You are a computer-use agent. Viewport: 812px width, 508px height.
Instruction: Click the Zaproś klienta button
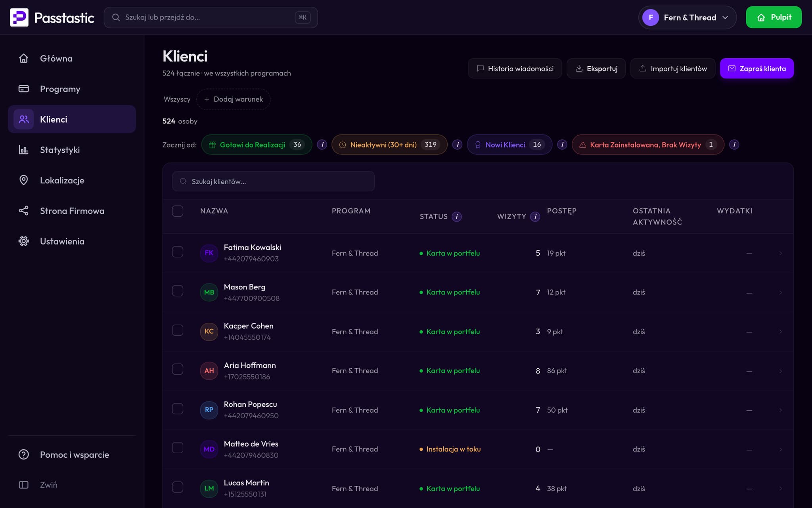[756, 68]
